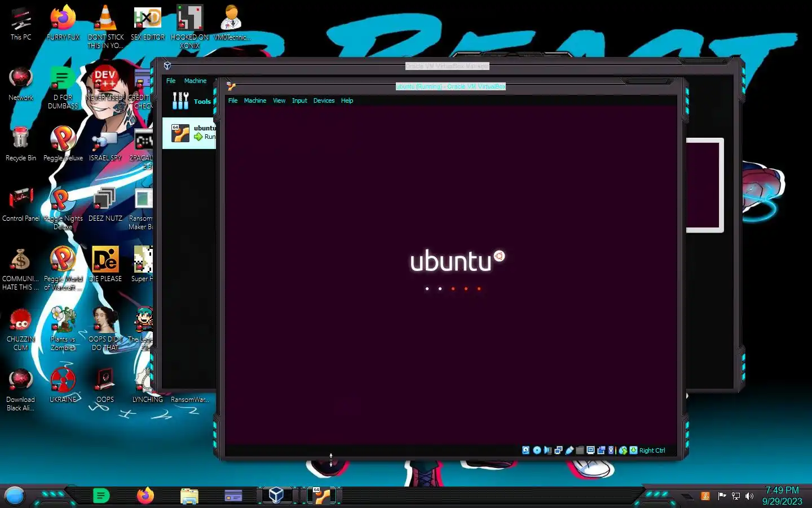Switch to VirtualBox Manager taskbar button
The width and height of the screenshot is (812, 508).
[x=276, y=496]
